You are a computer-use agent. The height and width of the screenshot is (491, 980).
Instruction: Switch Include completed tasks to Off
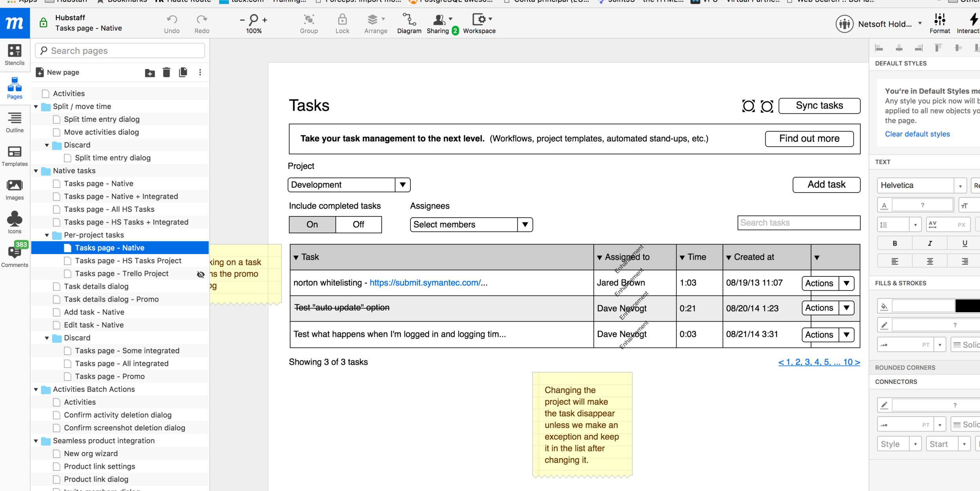[358, 224]
